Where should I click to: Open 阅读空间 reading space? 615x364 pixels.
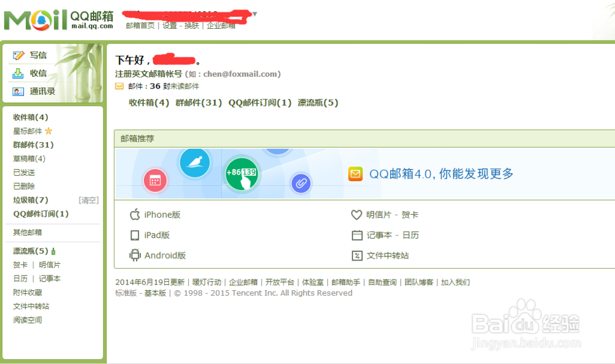coord(28,320)
